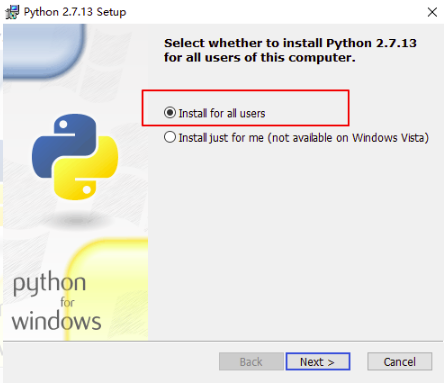
Task: Close the Python 2.7.13 Setup window
Action: (432, 12)
